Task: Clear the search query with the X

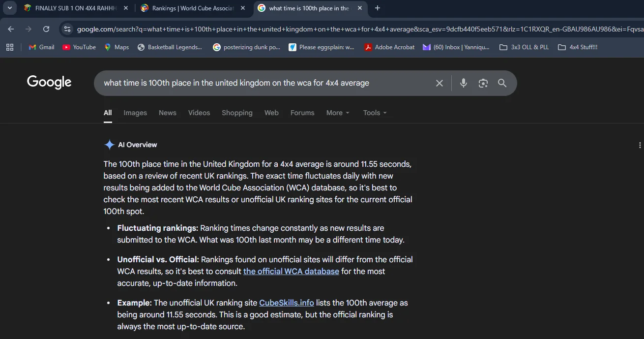Action: pyautogui.click(x=439, y=83)
